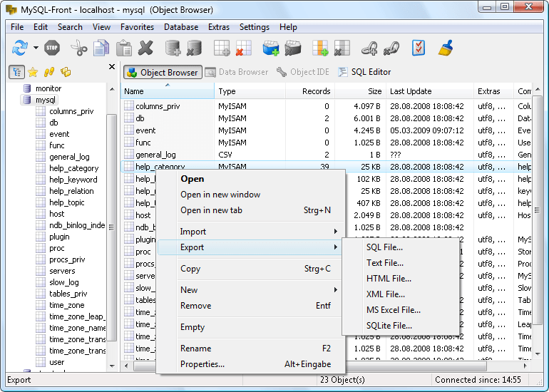Open the dropdown arrow beside Refresh
The width and height of the screenshot is (549, 392).
click(36, 48)
